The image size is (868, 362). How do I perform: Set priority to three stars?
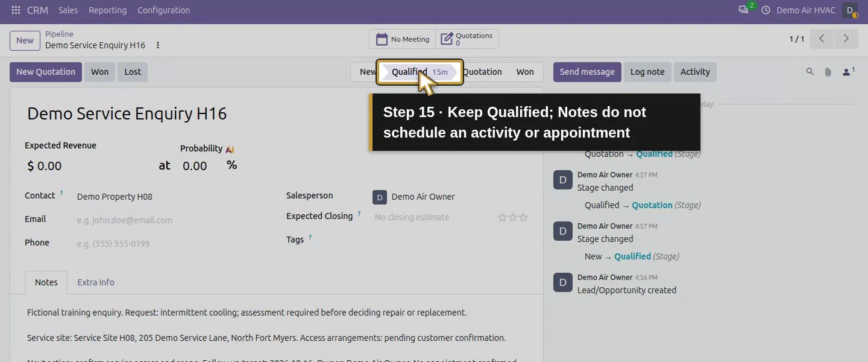click(523, 217)
